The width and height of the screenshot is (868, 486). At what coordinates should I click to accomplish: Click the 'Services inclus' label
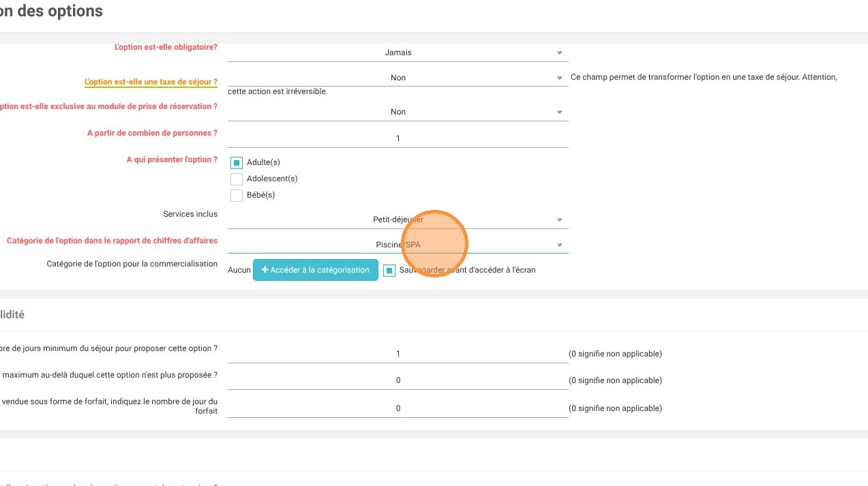point(190,214)
